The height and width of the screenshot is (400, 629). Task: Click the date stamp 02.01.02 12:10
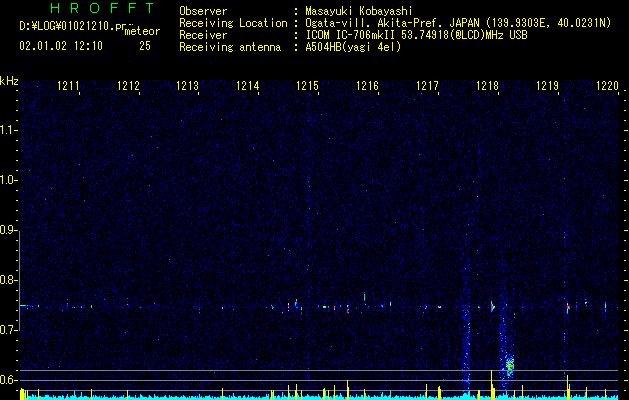61,46
